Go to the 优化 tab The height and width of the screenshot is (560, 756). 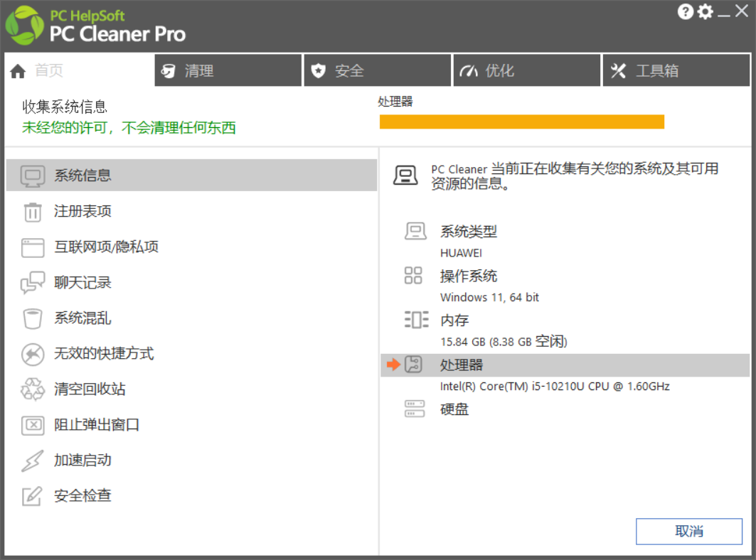click(x=526, y=71)
